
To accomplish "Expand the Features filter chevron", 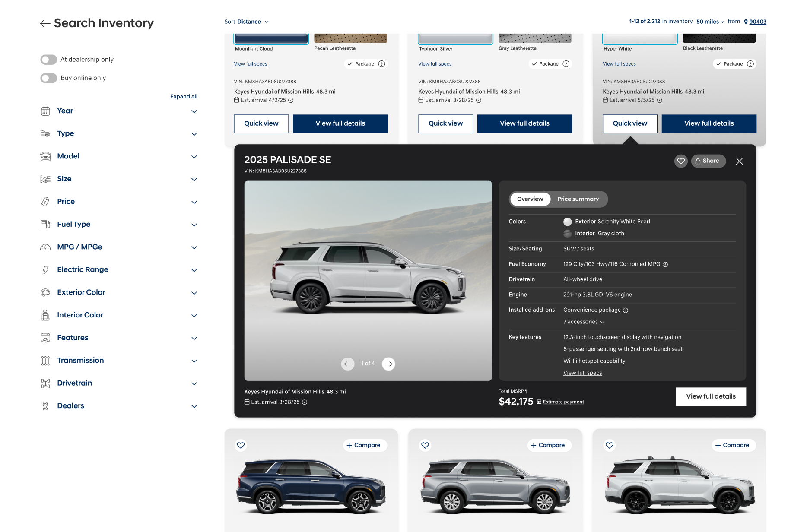I will click(194, 339).
